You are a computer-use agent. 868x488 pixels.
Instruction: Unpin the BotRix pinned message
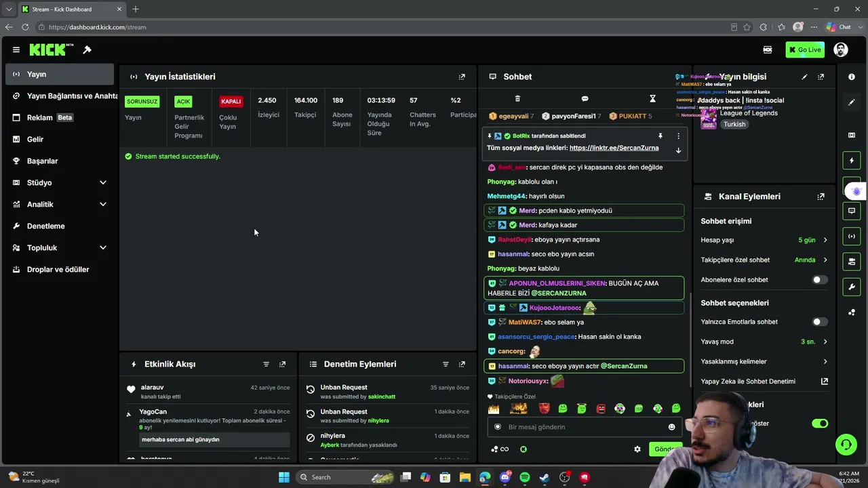tap(660, 136)
